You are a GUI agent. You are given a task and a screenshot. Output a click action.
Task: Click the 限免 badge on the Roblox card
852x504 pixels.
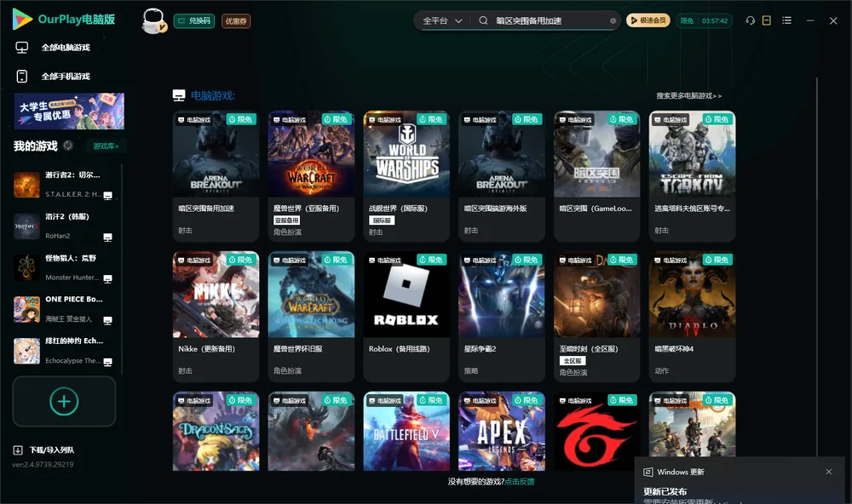pos(431,260)
